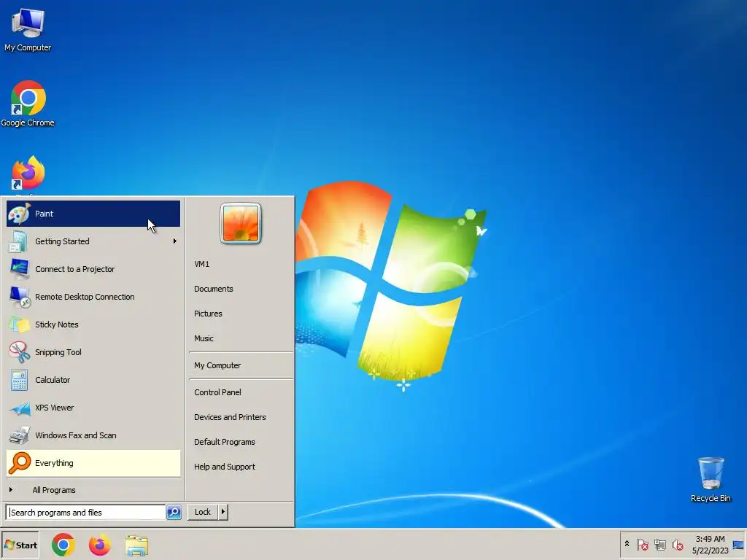Open Paint from the Start menu
Viewport: 747px width, 560px height.
(93, 214)
